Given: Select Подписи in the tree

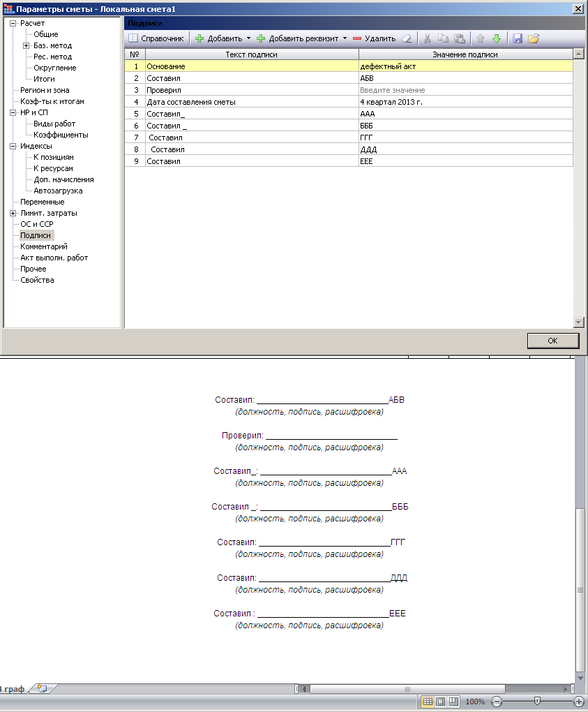Looking at the screenshot, I should (x=36, y=235).
